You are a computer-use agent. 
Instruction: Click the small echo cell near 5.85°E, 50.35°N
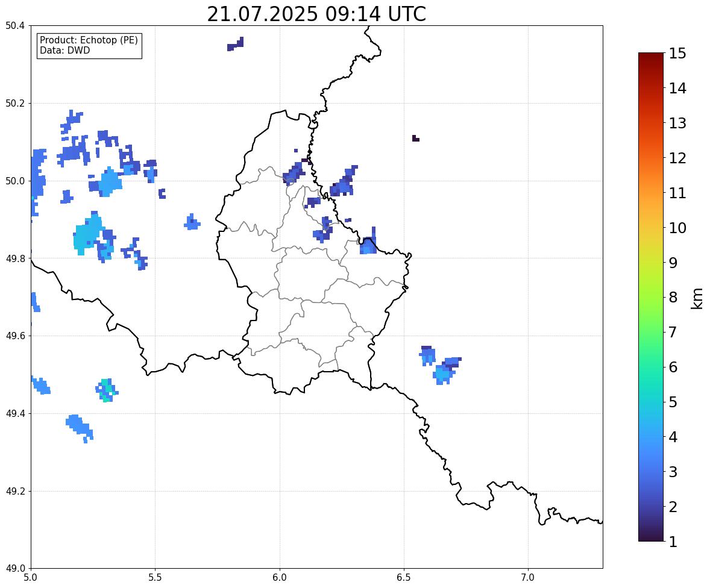pos(236,44)
